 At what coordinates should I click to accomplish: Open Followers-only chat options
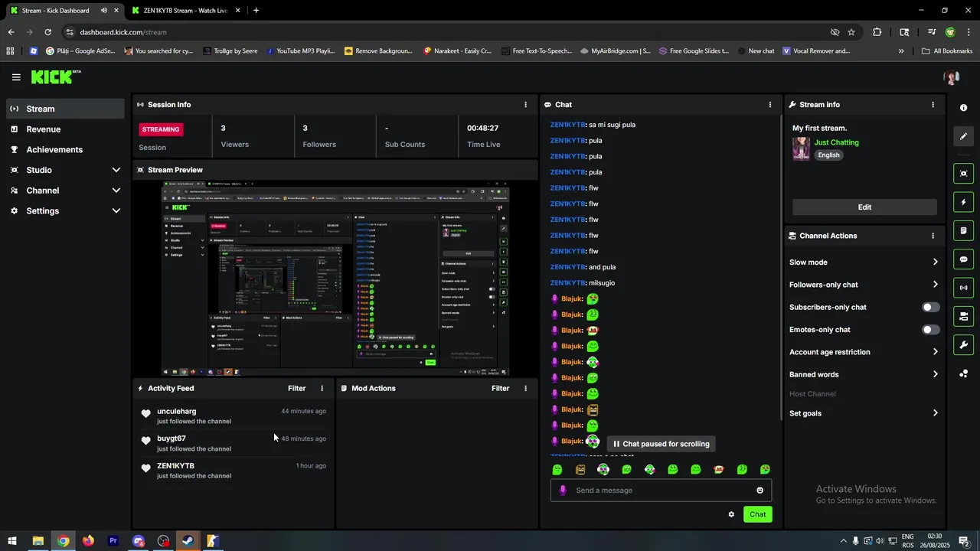click(864, 285)
